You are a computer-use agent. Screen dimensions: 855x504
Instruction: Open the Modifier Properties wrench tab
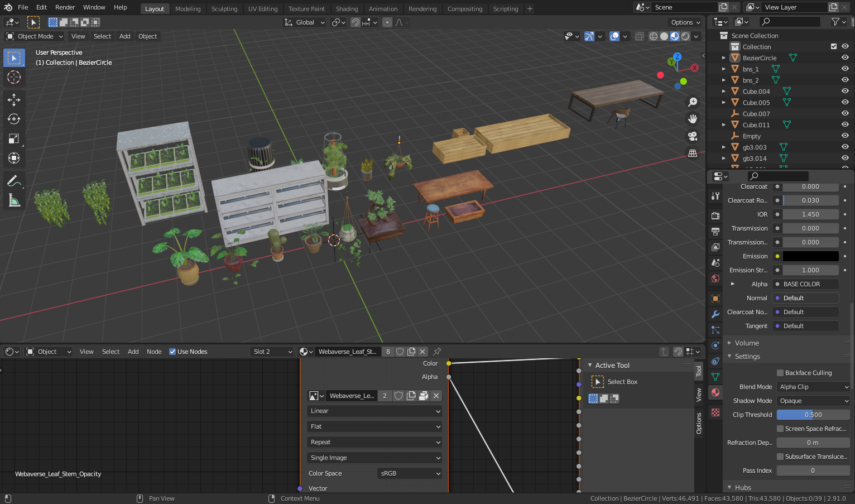click(715, 314)
